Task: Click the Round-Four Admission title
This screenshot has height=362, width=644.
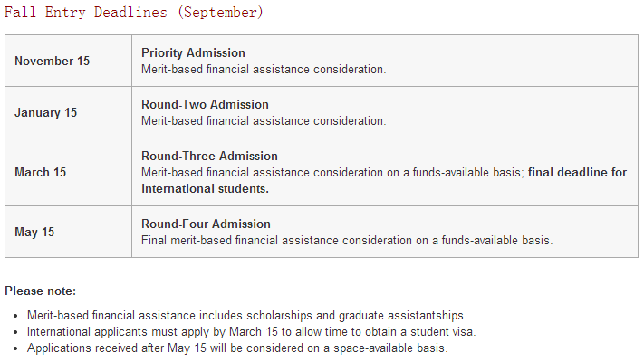Action: [206, 224]
